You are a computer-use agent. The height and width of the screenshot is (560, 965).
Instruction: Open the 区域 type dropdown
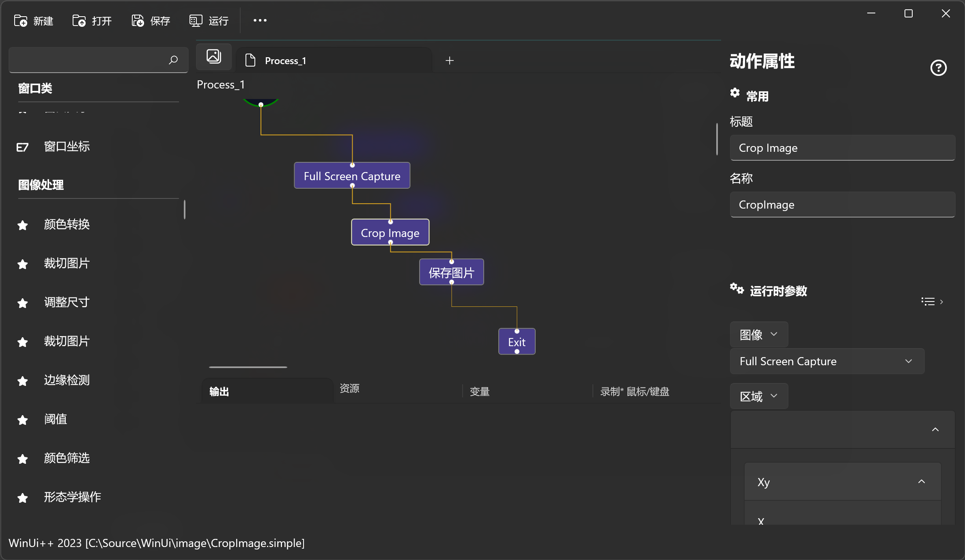pos(758,396)
